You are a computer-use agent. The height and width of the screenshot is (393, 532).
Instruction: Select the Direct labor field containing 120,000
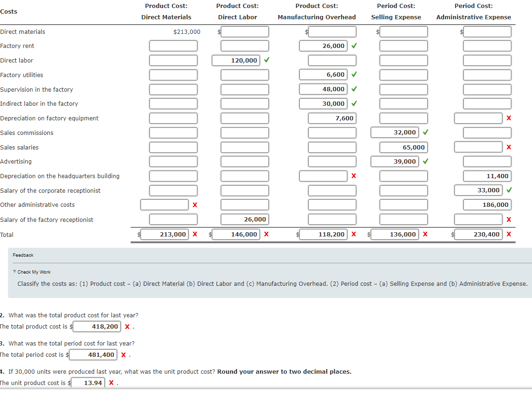tap(236, 61)
